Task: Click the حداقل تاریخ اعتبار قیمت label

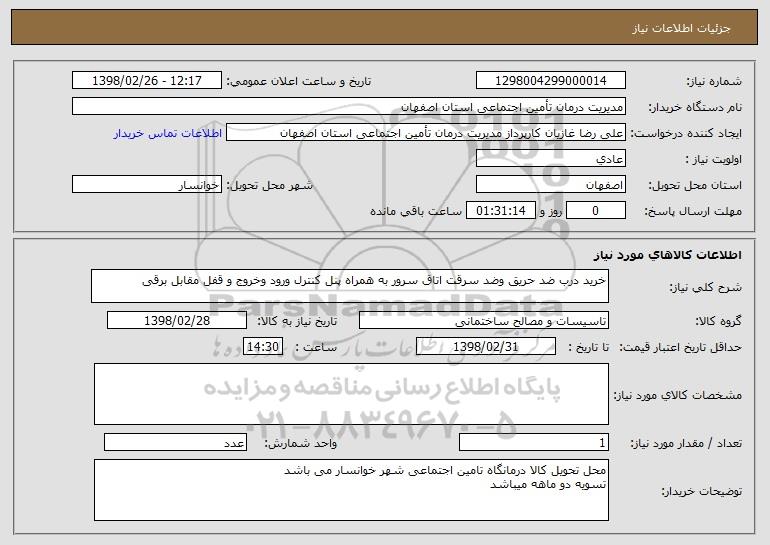Action: click(x=680, y=347)
